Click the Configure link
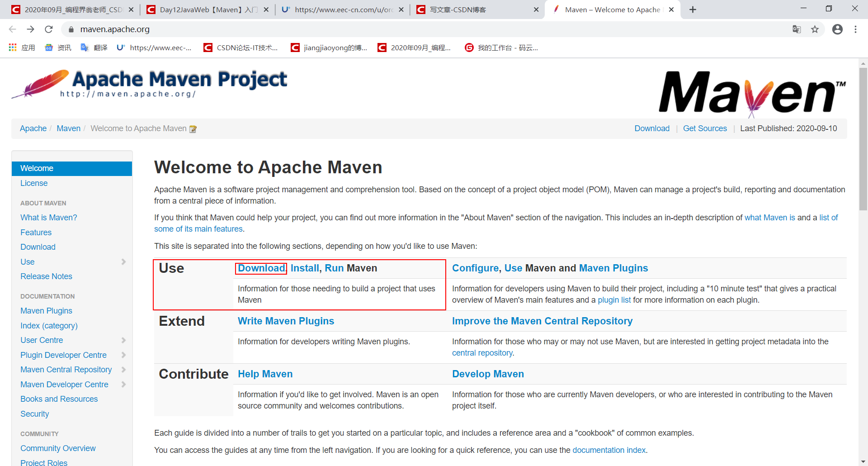 click(x=475, y=268)
